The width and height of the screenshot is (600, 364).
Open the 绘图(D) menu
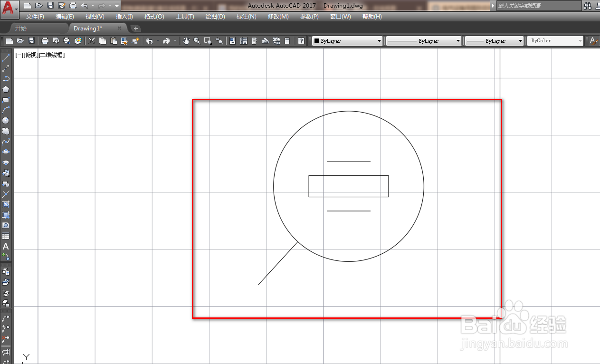click(x=215, y=16)
